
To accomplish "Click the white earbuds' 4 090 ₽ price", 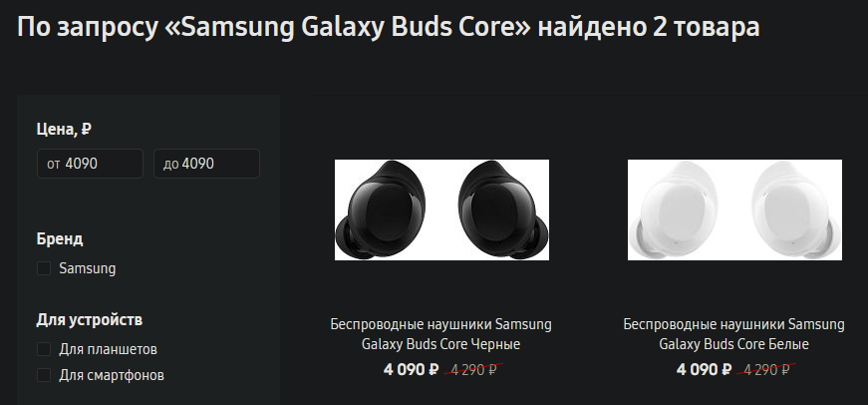I will (x=705, y=370).
